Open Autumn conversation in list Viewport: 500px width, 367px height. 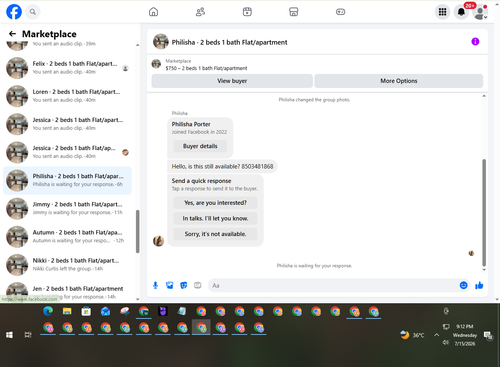(67, 237)
